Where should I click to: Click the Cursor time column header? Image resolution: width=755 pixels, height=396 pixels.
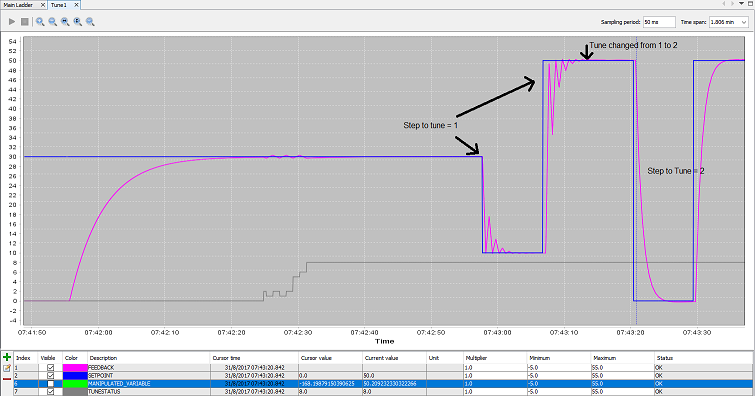click(x=255, y=358)
